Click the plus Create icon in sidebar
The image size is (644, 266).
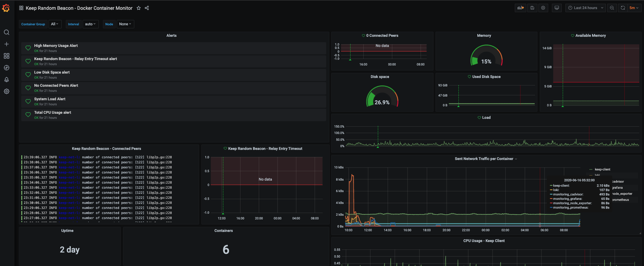coord(6,44)
